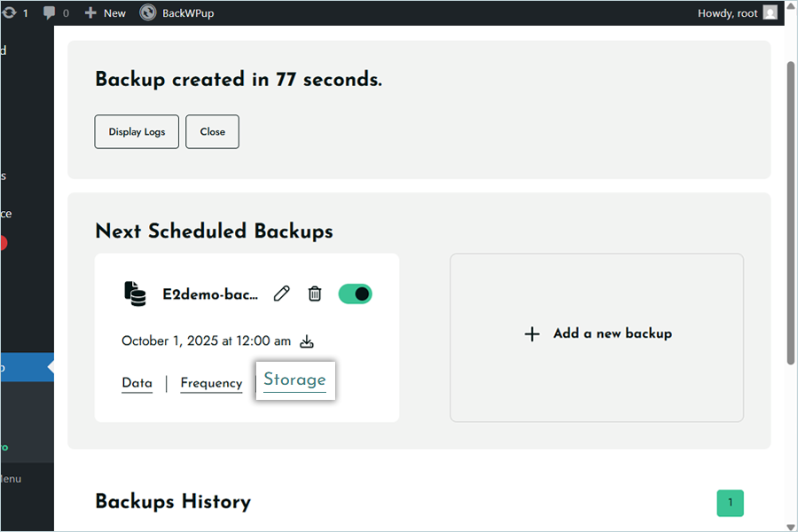Edit the E2demo backup with pencil icon

pyautogui.click(x=282, y=294)
